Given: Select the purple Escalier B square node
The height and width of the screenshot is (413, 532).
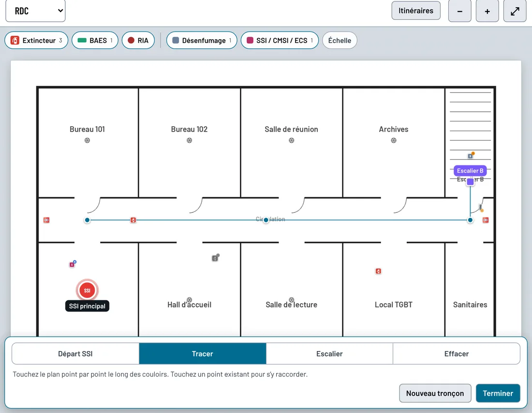Looking at the screenshot, I should [x=470, y=181].
